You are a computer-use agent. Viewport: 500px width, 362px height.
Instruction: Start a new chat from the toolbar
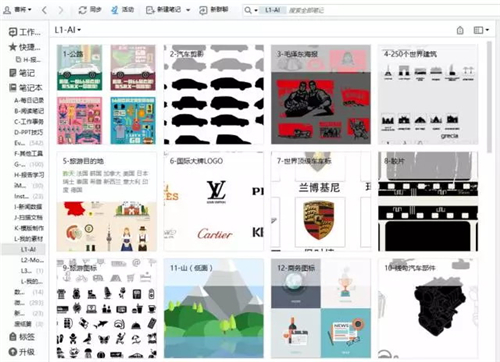tap(214, 10)
